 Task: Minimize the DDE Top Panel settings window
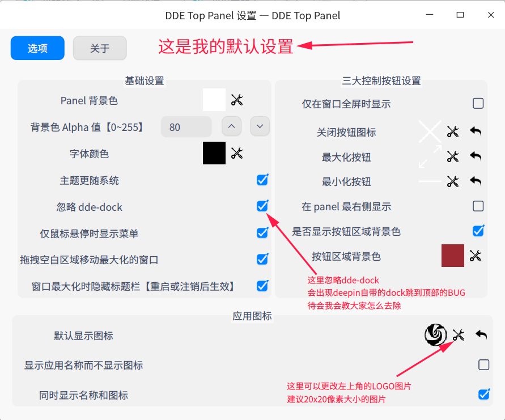(x=430, y=15)
